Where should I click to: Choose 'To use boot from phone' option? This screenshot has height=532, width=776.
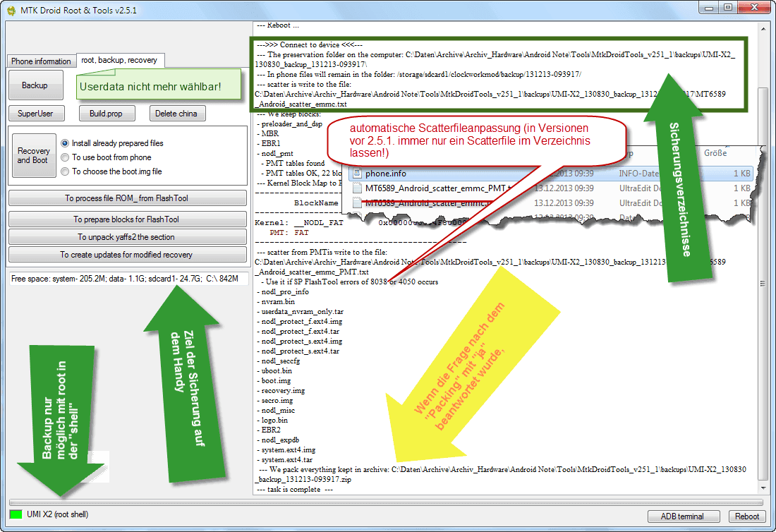point(65,157)
